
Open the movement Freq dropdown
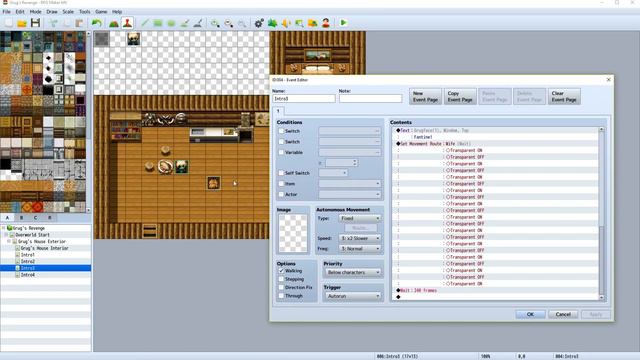point(360,249)
